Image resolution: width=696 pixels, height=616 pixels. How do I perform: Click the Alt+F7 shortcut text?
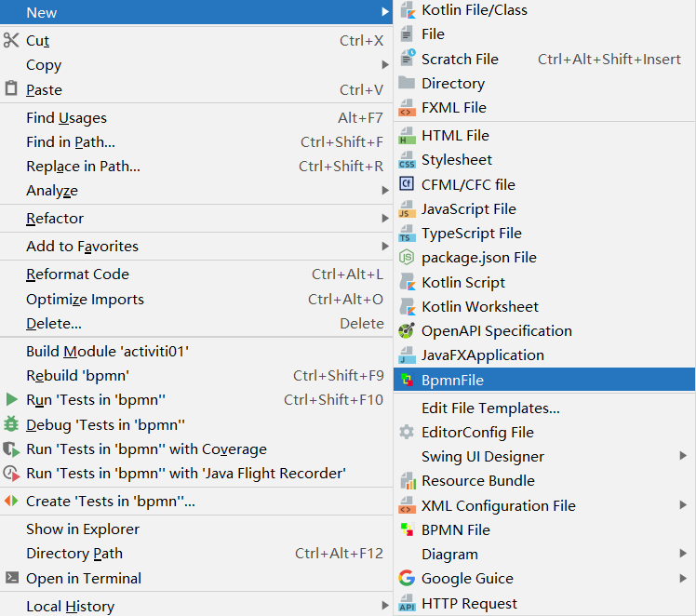(360, 117)
